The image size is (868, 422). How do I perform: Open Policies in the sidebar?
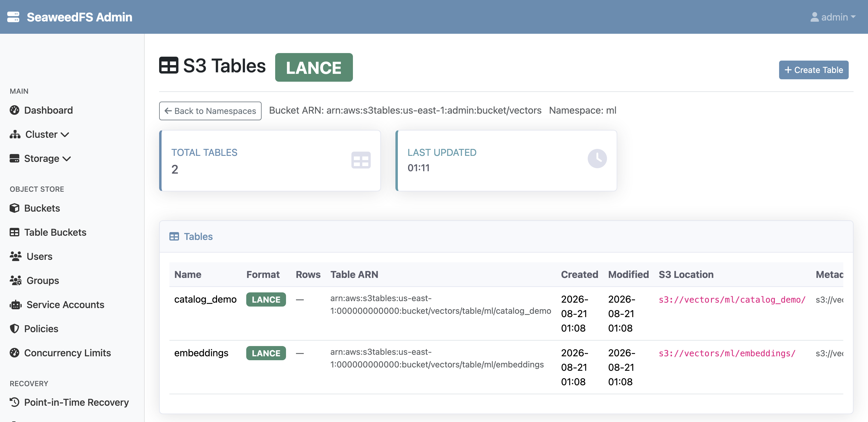coord(41,329)
